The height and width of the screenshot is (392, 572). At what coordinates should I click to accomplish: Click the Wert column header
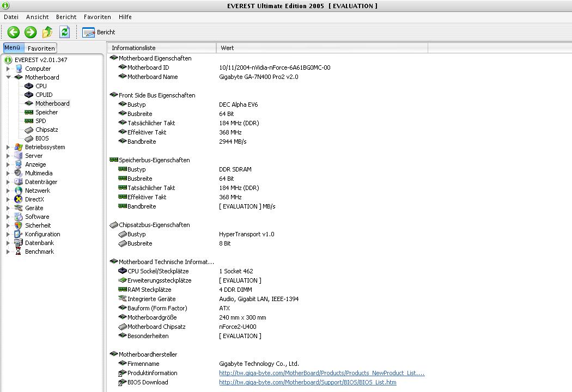coord(322,48)
